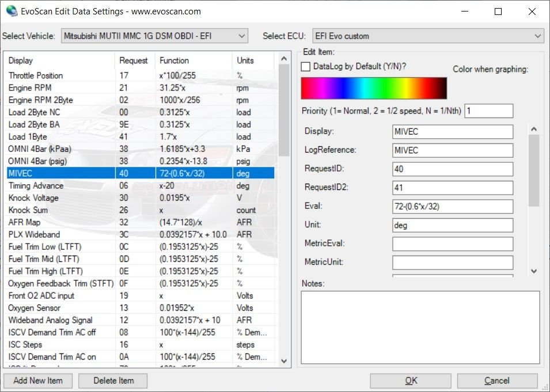Sort list by the Display column header

point(21,60)
